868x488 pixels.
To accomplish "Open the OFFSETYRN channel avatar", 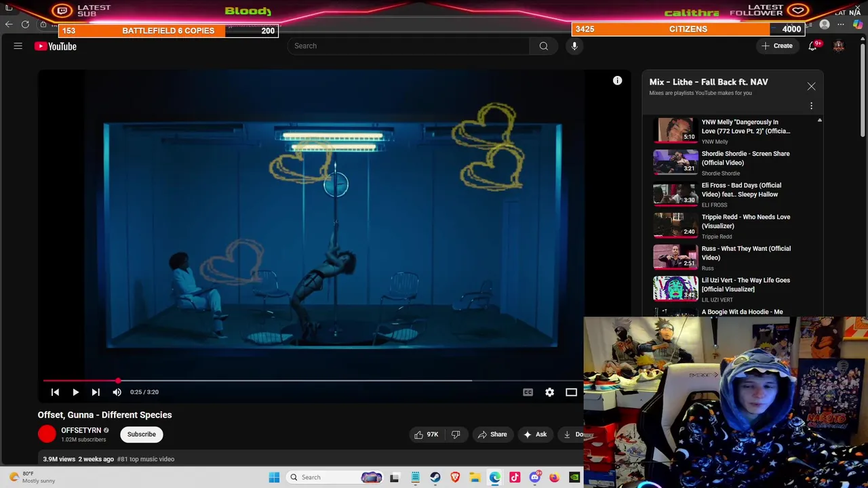I will pyautogui.click(x=47, y=434).
